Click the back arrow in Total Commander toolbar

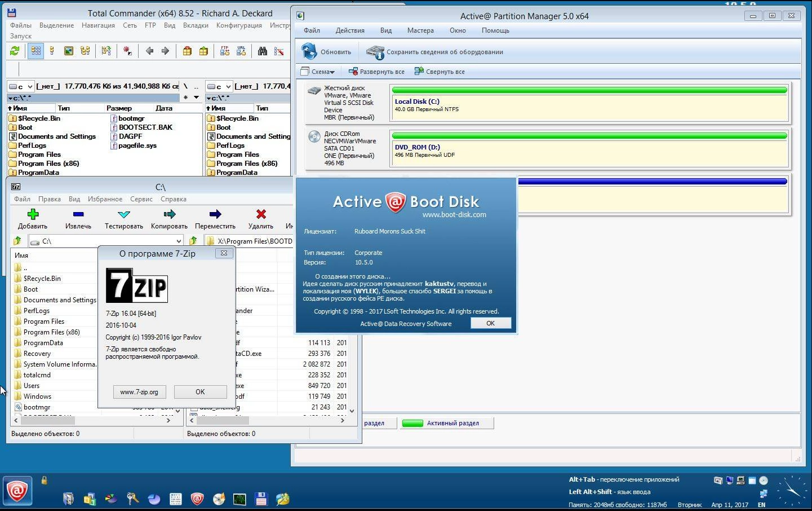click(149, 51)
